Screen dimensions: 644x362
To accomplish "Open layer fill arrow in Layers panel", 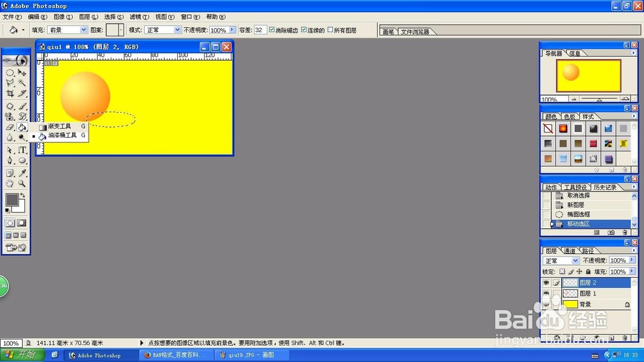I will (632, 271).
